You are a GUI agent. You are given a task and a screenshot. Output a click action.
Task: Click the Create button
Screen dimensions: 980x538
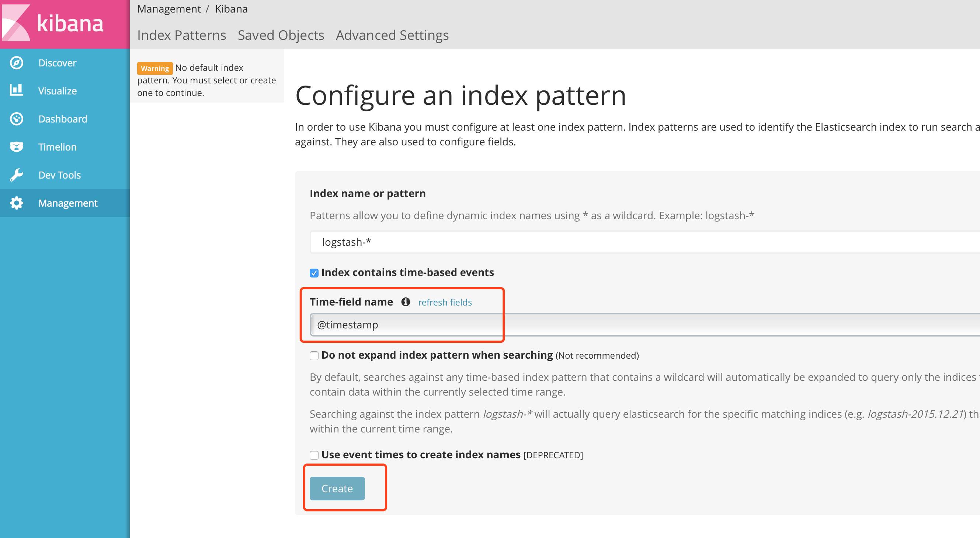337,488
